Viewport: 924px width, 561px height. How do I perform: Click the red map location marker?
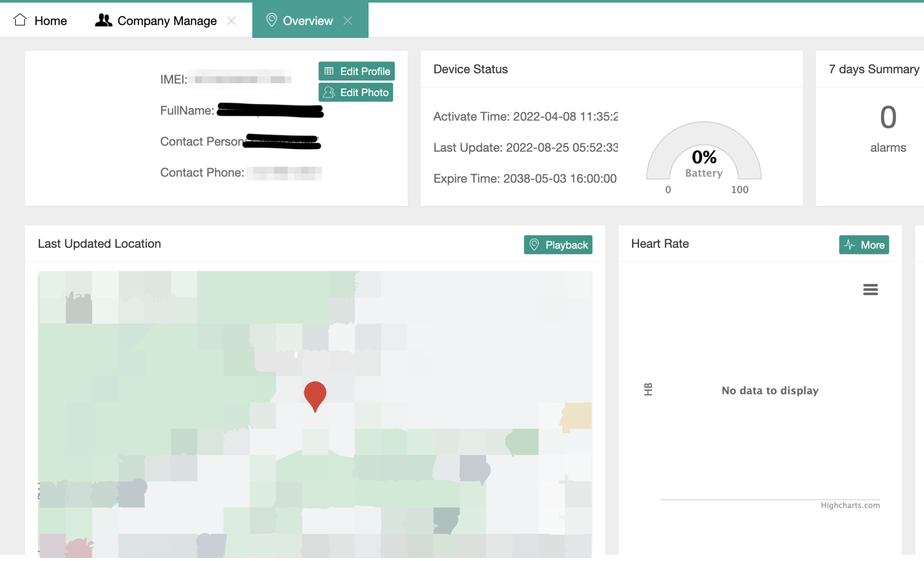pyautogui.click(x=315, y=395)
